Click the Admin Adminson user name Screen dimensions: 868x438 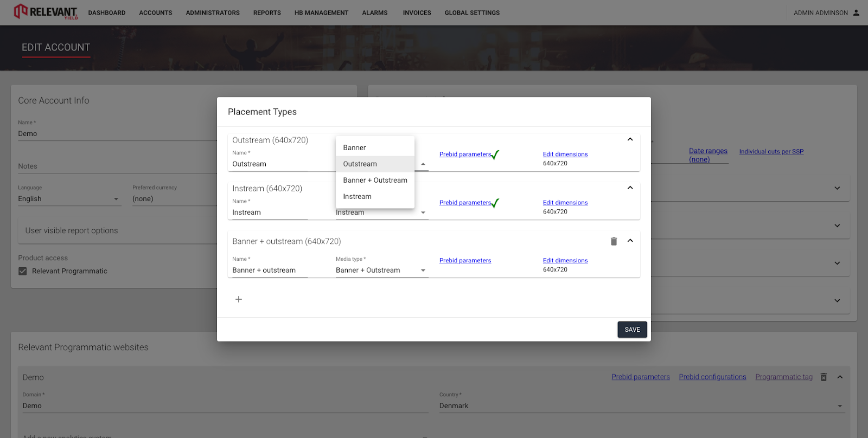pos(821,12)
